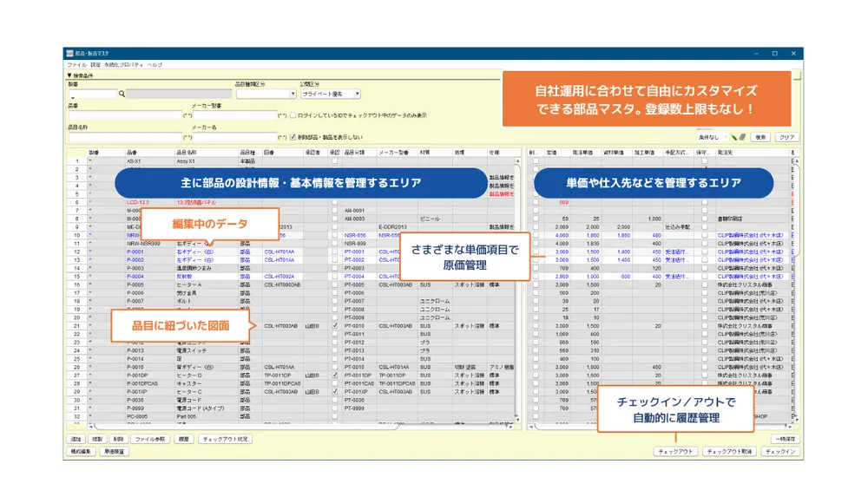Click the チェックイン button

pos(780,452)
